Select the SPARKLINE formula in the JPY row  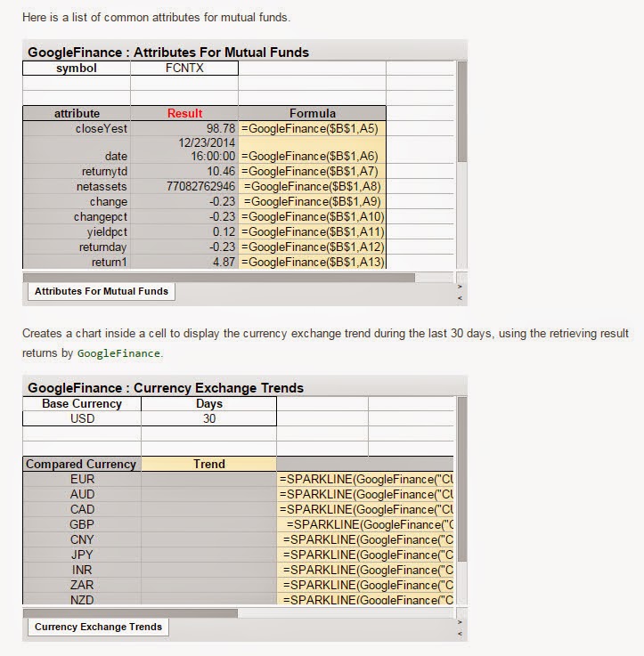(365, 555)
